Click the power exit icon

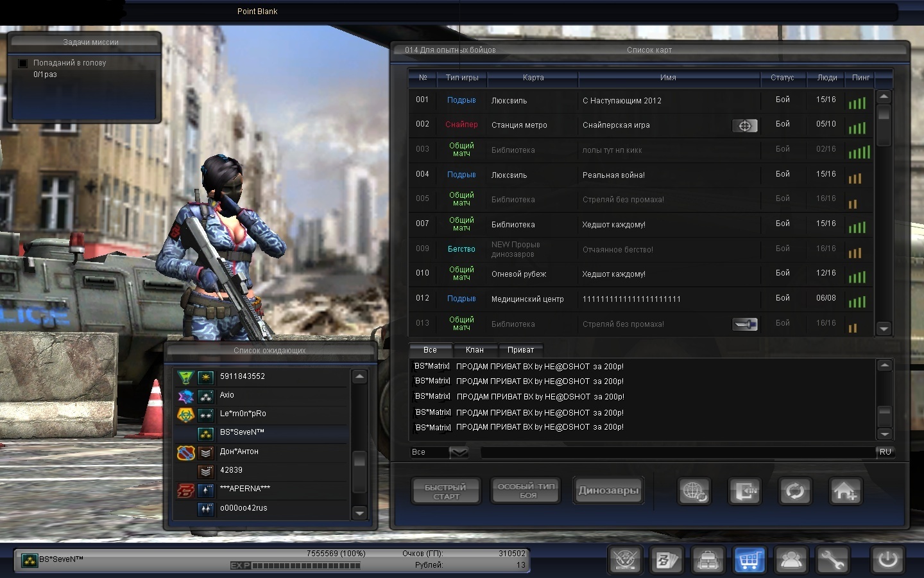[x=888, y=559]
